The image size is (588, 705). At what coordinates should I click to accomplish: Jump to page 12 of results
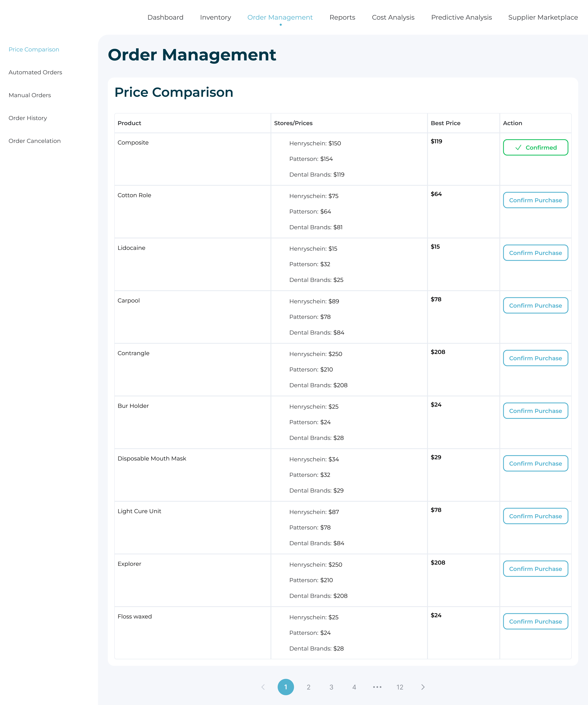(x=400, y=687)
